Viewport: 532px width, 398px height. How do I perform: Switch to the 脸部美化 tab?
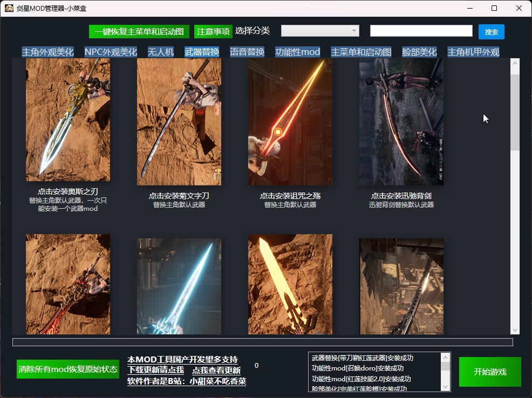(x=419, y=52)
